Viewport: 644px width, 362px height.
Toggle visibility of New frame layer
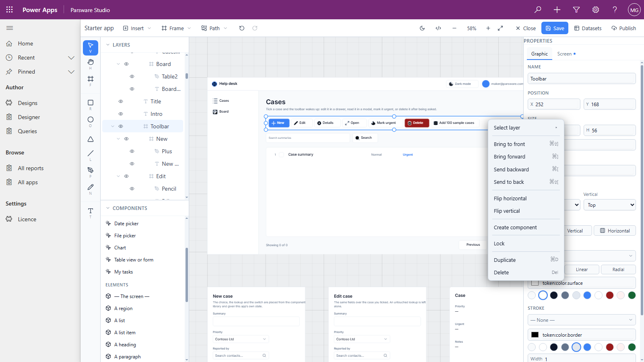[x=126, y=139]
